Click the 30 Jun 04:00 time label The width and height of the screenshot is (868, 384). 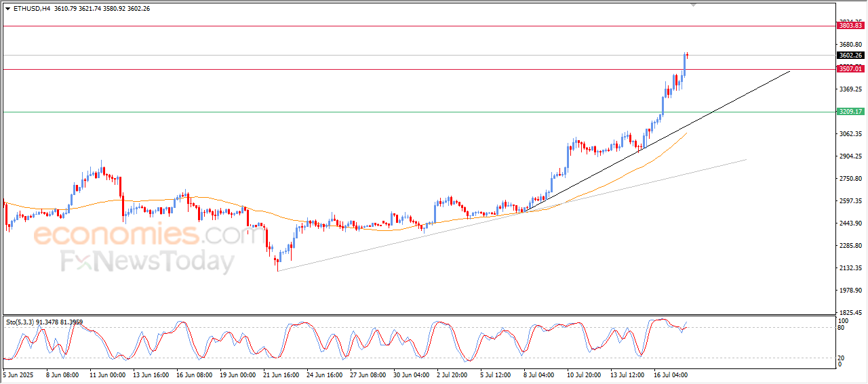pos(410,374)
